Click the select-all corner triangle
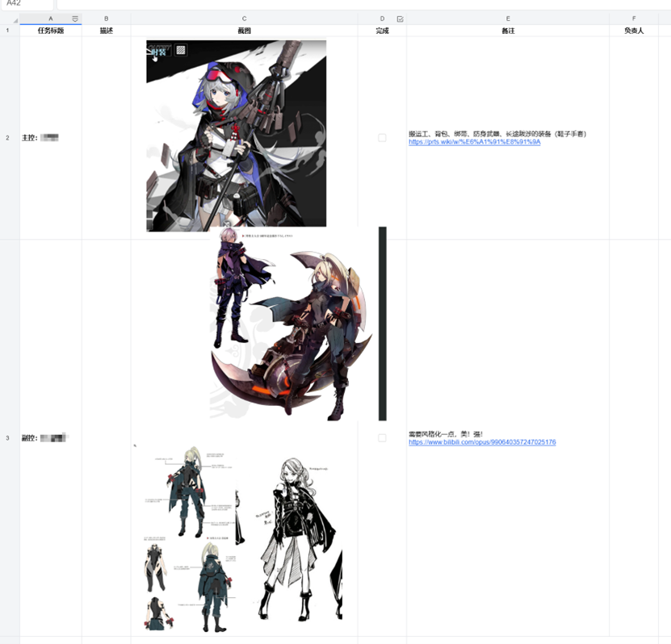671x644 pixels. click(15, 20)
